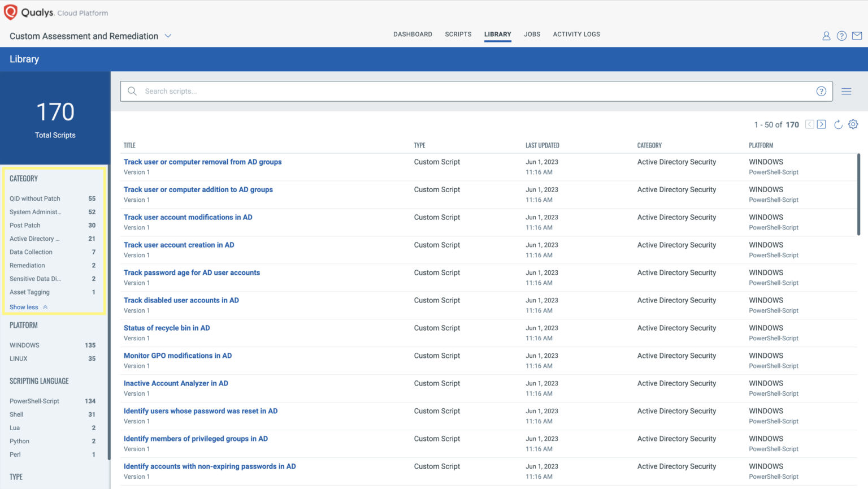Open Track password age for AD user accounts
The width and height of the screenshot is (868, 489).
click(192, 272)
